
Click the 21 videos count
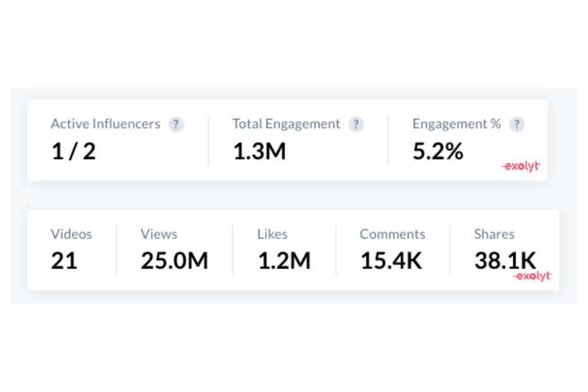tap(64, 261)
